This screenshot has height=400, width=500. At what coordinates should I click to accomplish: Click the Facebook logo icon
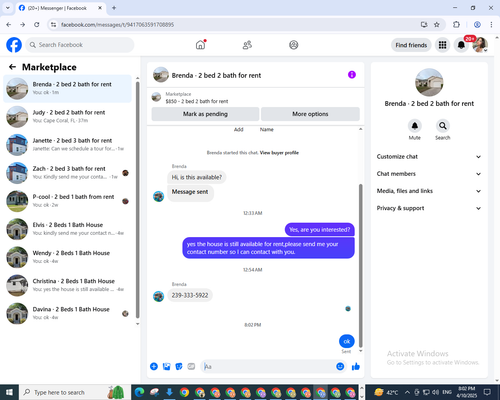click(x=14, y=45)
